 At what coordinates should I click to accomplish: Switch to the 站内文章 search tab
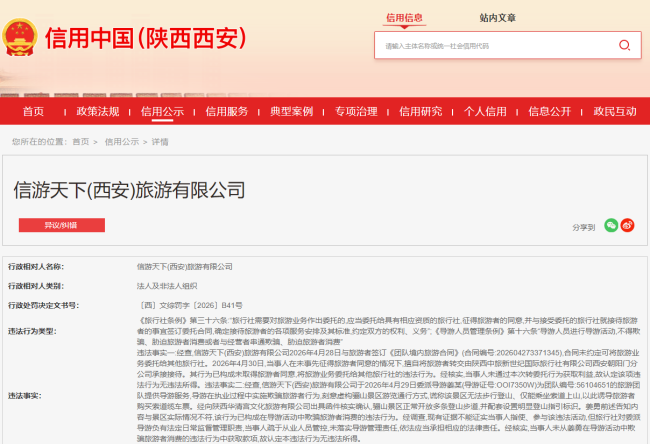(497, 18)
